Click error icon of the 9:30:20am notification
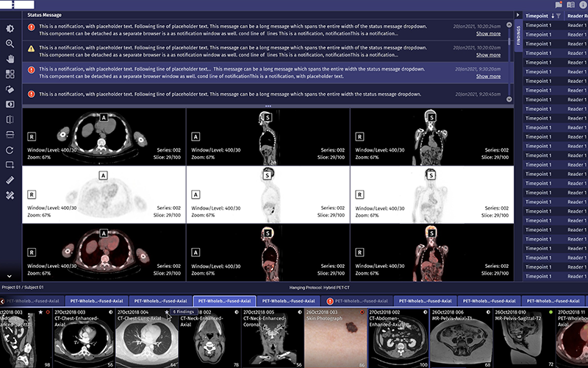Screen dimensions: 588x368 coord(32,69)
